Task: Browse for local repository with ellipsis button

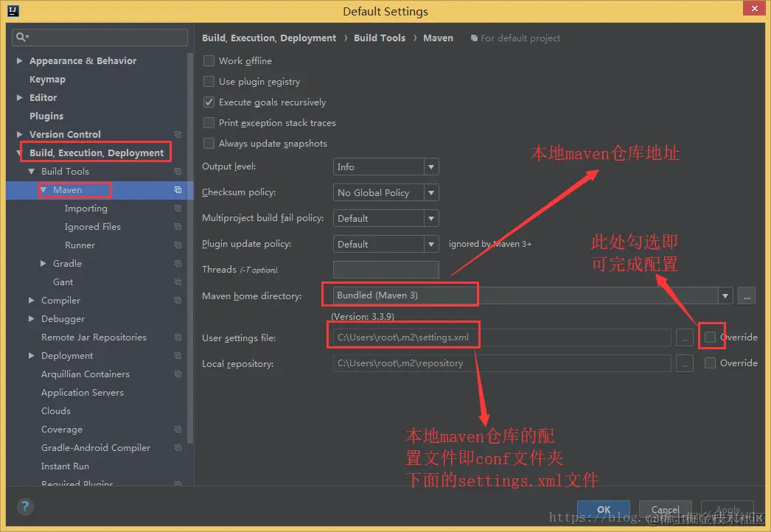Action: pos(685,363)
